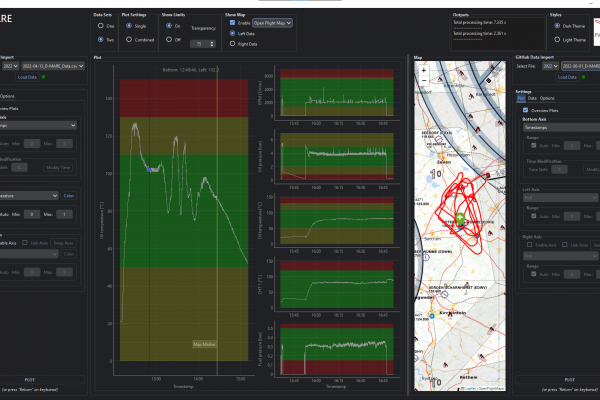Switch to the Data tab in Settings
Viewport: 600px width, 400px height.
click(x=532, y=98)
